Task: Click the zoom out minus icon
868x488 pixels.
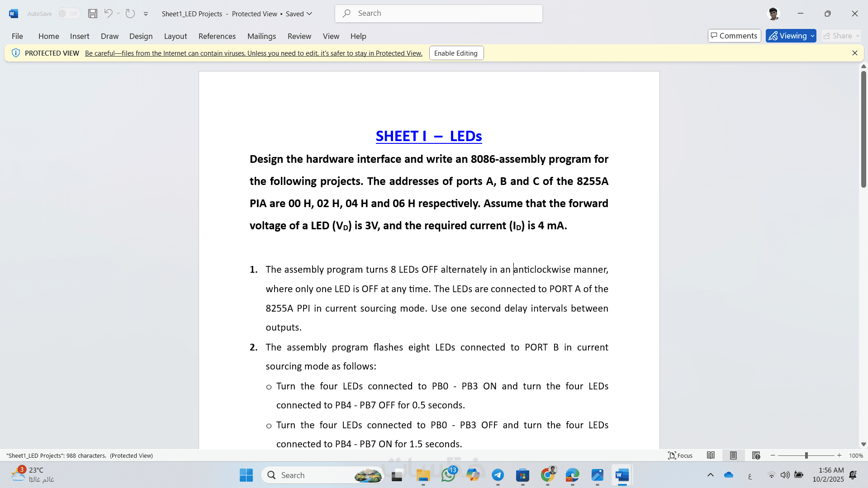Action: [x=773, y=455]
